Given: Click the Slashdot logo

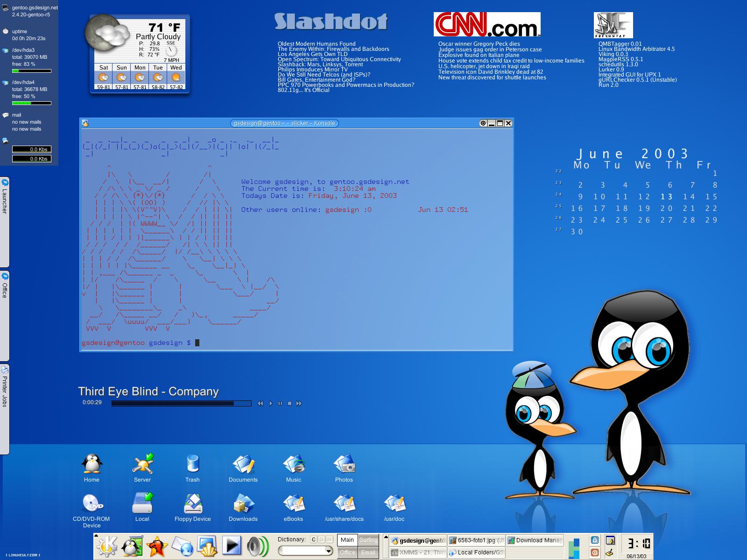Looking at the screenshot, I should point(331,21).
